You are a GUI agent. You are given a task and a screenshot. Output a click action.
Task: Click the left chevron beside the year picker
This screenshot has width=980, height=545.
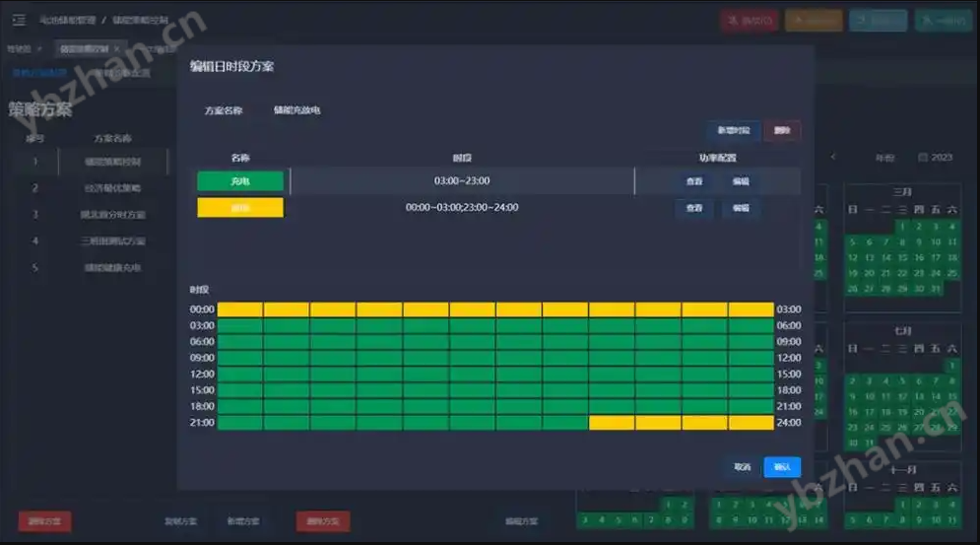(x=833, y=157)
